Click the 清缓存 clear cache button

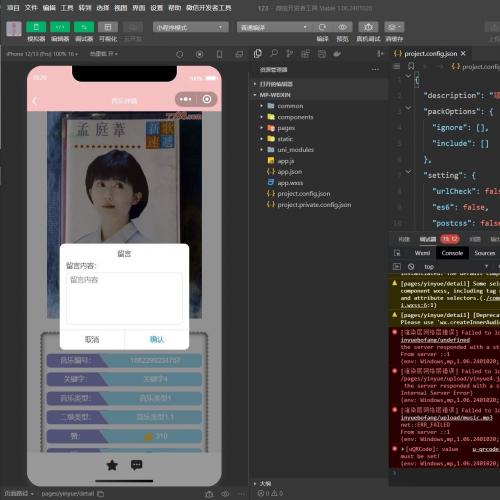[x=394, y=27]
